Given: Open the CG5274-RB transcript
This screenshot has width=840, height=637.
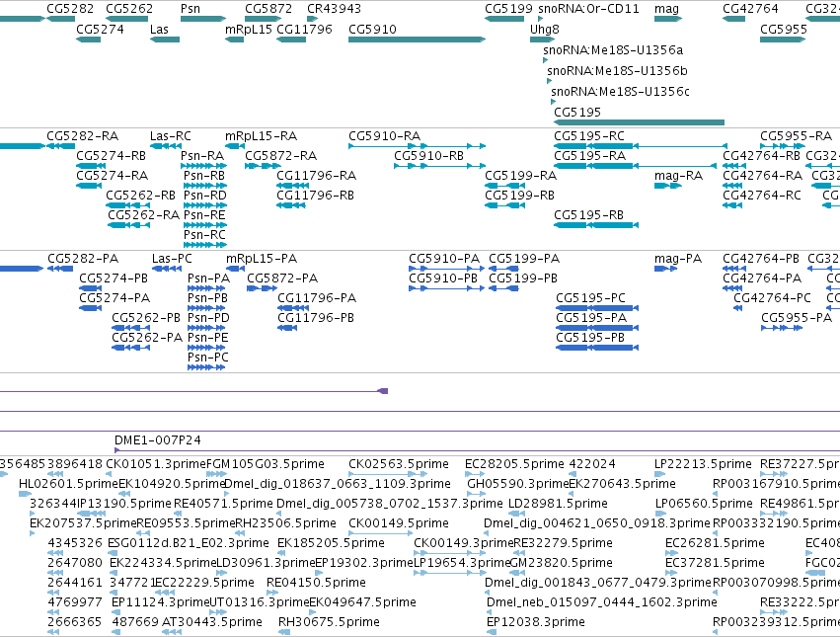Looking at the screenshot, I should tap(91, 166).
